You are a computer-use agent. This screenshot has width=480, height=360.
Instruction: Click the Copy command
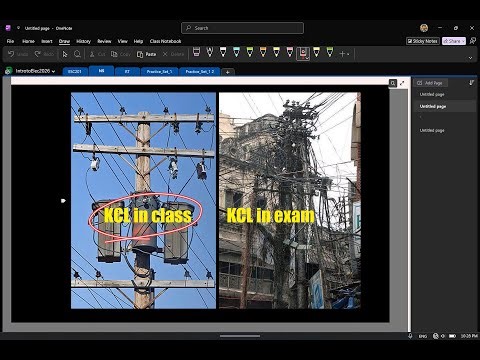pos(120,54)
